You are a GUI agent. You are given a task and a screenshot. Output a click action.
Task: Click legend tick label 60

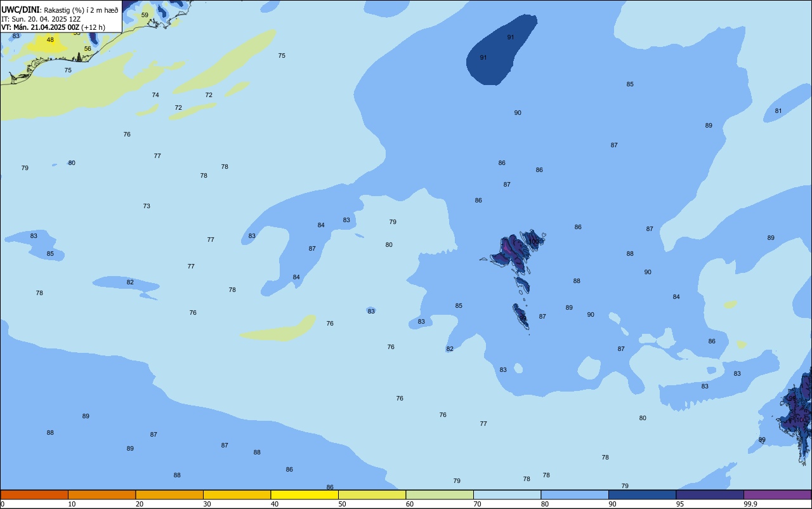click(x=410, y=504)
